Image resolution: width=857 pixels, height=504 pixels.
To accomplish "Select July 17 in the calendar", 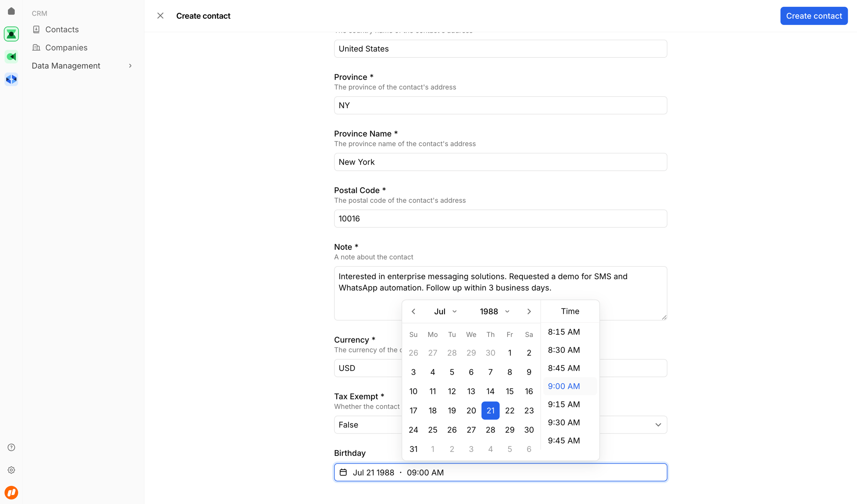I will (x=414, y=410).
